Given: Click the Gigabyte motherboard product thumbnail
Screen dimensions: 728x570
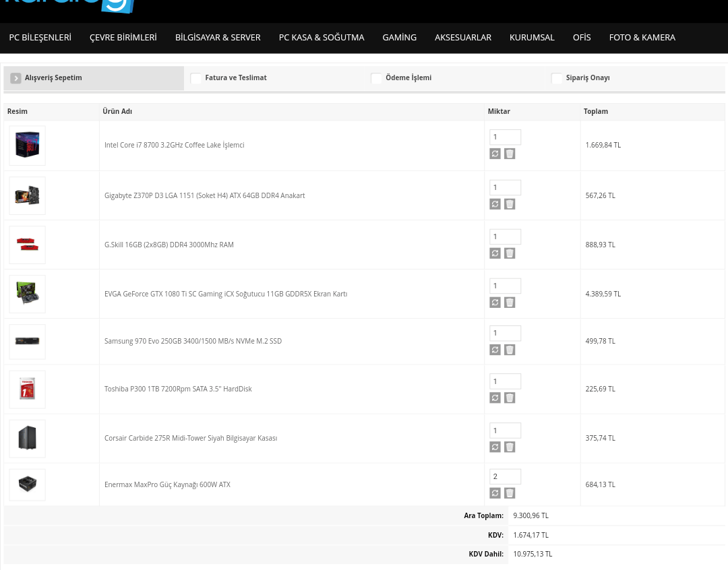Looking at the screenshot, I should click(x=28, y=196).
